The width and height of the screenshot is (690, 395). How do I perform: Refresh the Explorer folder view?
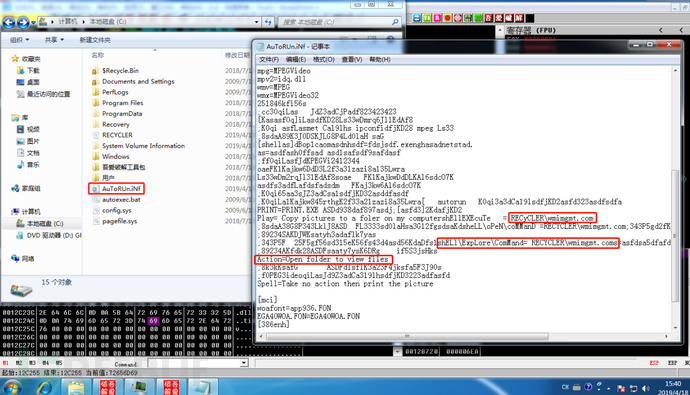[268, 22]
